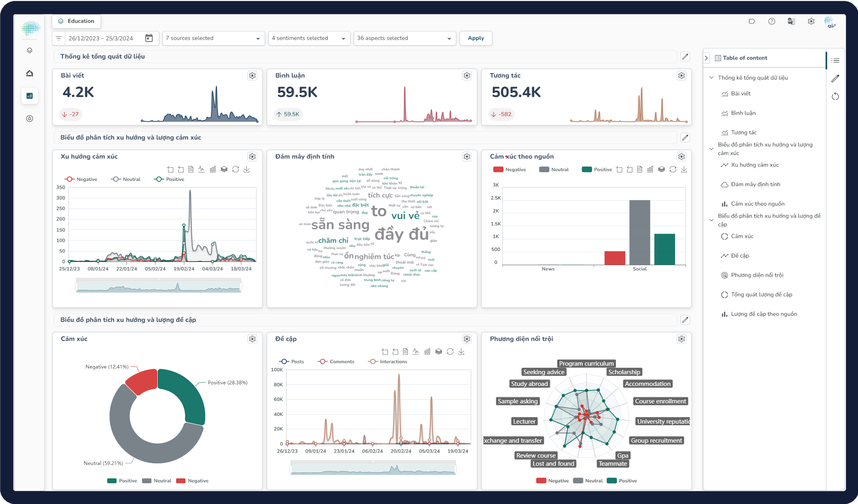Download the Cảm xúc theo nguồn chart
The image size is (858, 504).
click(x=684, y=169)
